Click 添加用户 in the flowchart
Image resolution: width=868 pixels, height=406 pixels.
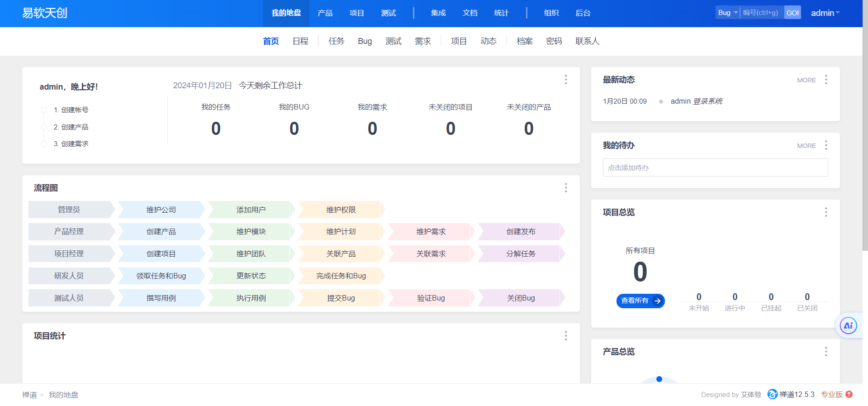[251, 210]
